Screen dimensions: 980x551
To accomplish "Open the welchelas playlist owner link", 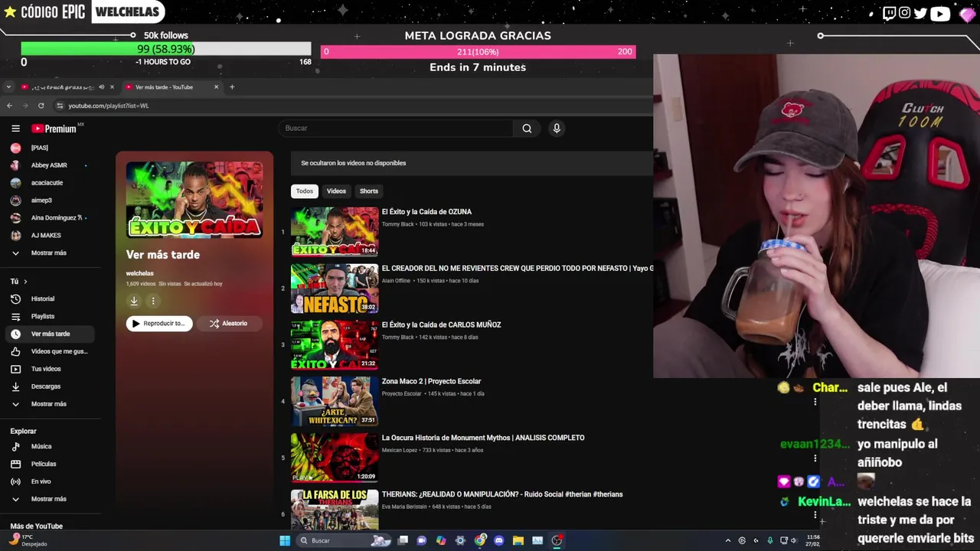I will tap(139, 273).
